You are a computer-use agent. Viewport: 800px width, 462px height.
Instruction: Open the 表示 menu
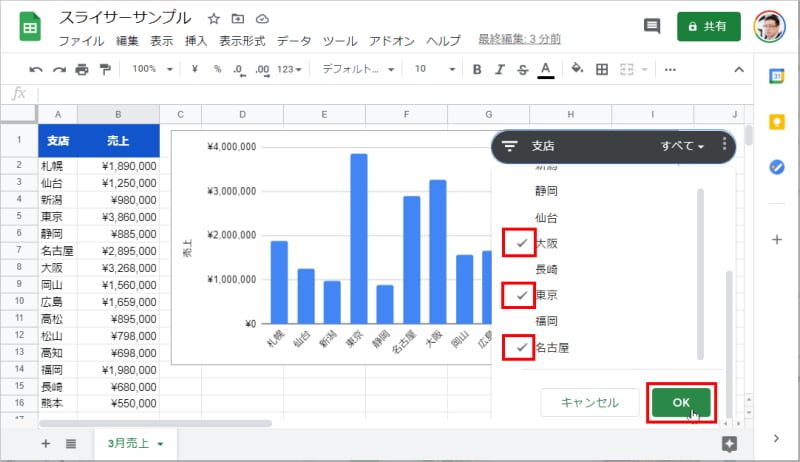click(161, 41)
